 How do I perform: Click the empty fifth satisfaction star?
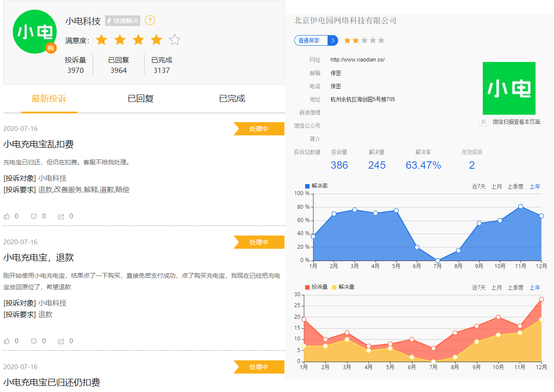175,40
